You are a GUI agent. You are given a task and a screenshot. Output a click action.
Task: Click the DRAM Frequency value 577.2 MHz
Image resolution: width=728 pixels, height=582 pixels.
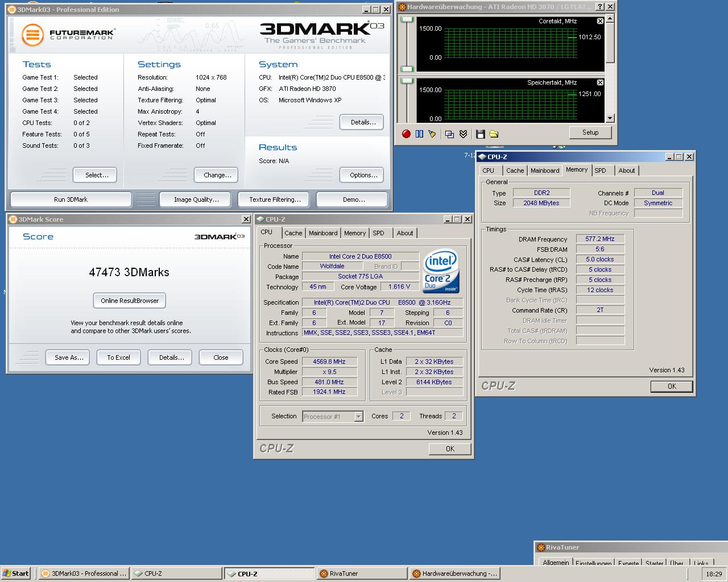[x=600, y=239]
